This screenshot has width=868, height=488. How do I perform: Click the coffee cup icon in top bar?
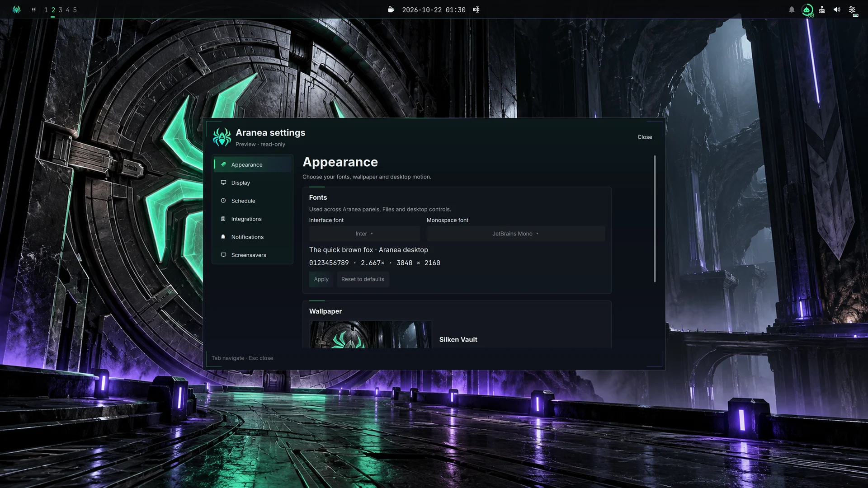coord(391,9)
